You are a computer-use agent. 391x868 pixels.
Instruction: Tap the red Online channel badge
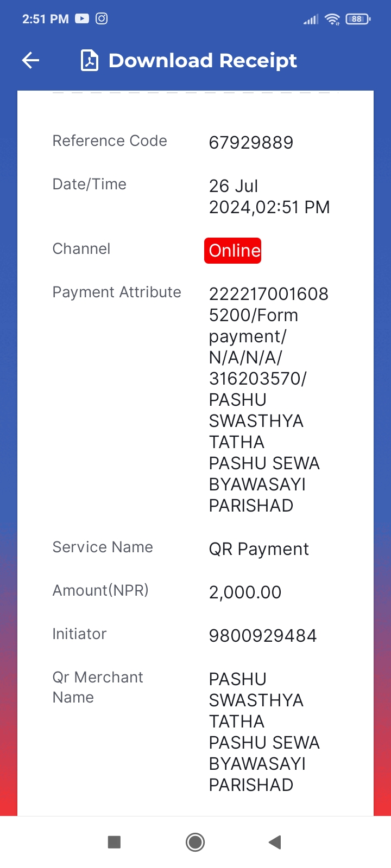pos(232,251)
